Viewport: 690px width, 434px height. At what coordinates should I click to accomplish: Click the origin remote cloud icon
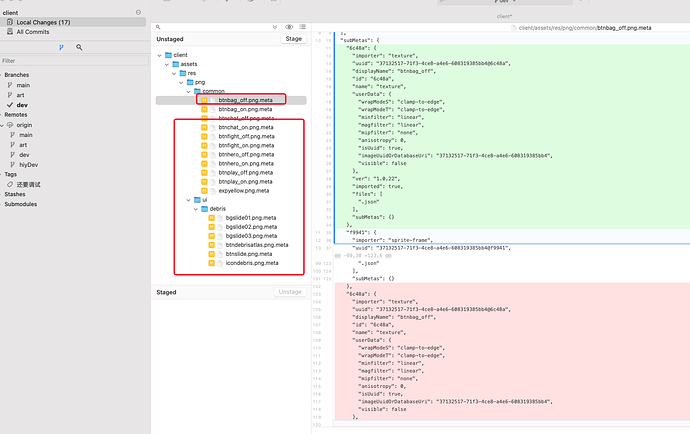[10, 125]
